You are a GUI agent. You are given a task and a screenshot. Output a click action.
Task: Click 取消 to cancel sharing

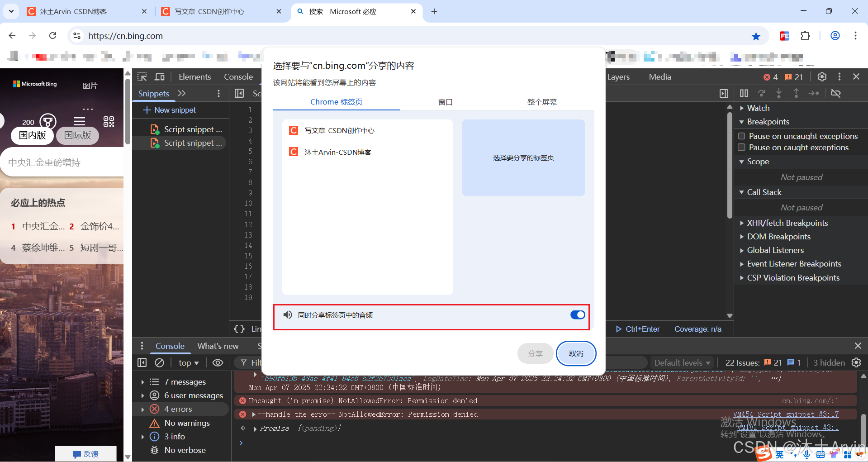point(576,353)
